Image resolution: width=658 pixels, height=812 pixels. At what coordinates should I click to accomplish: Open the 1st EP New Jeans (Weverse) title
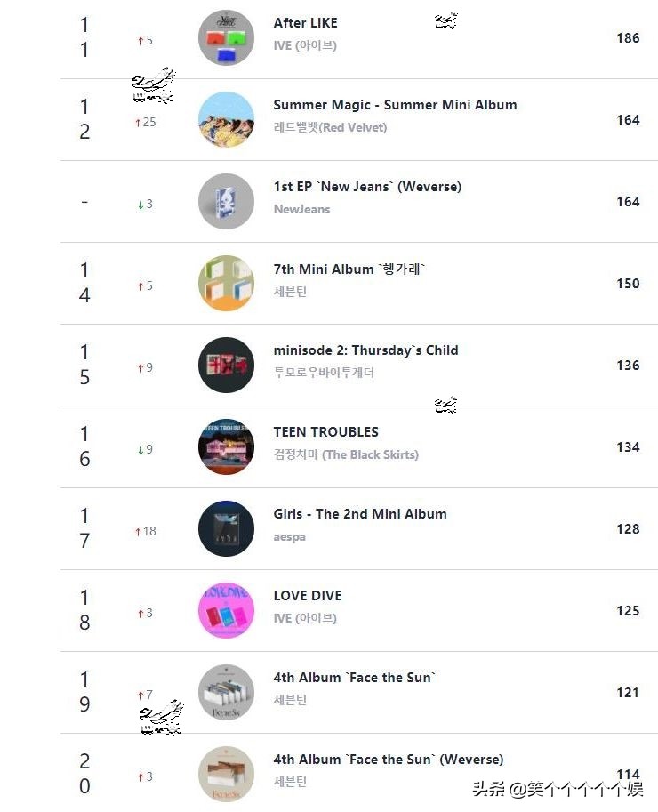click(x=367, y=187)
